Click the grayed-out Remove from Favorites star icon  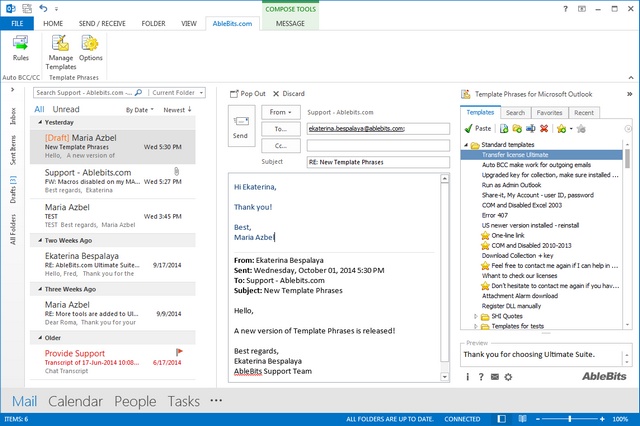point(581,129)
